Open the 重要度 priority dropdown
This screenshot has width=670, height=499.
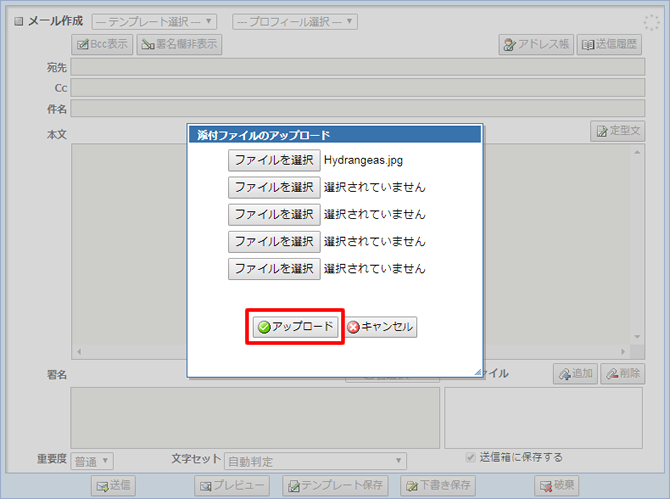92,461
